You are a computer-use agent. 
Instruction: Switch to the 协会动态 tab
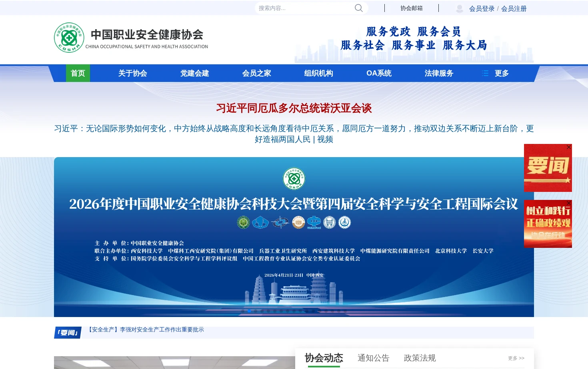pos(324,358)
